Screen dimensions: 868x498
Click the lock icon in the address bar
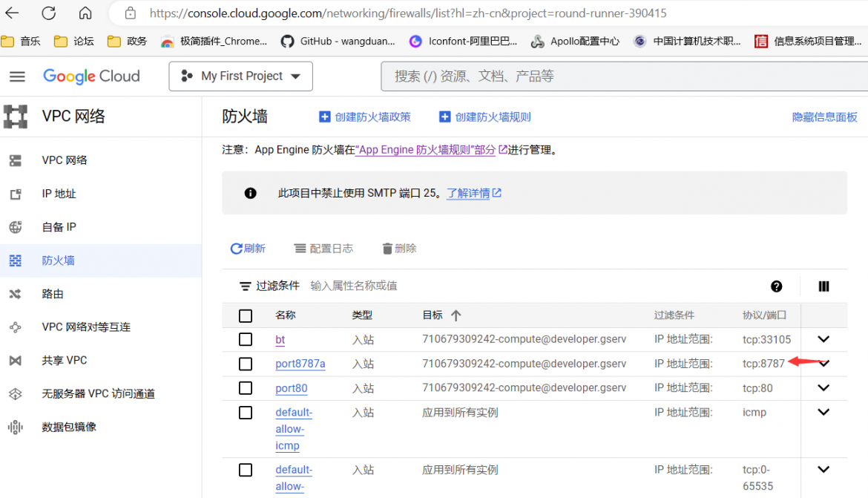click(x=130, y=13)
